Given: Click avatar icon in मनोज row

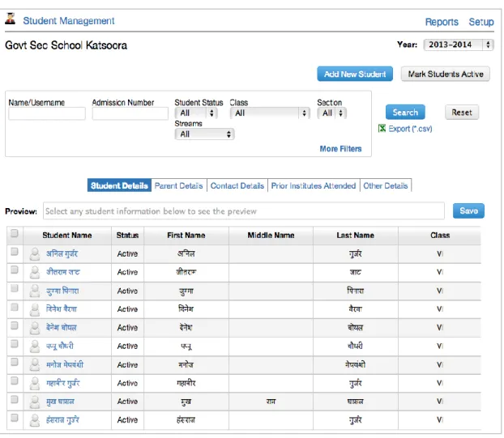Looking at the screenshot, I should pos(35,365).
